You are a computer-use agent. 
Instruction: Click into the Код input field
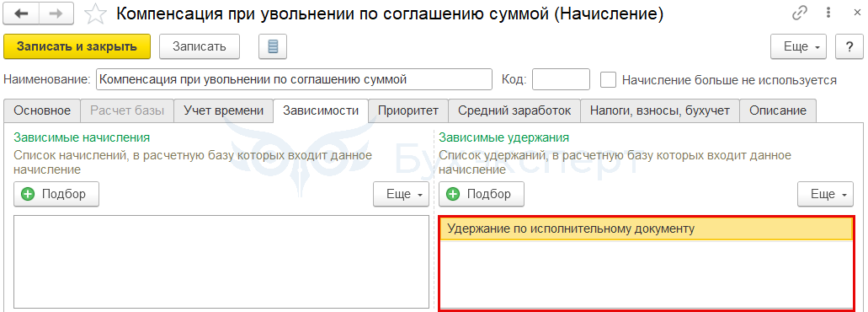pos(561,80)
